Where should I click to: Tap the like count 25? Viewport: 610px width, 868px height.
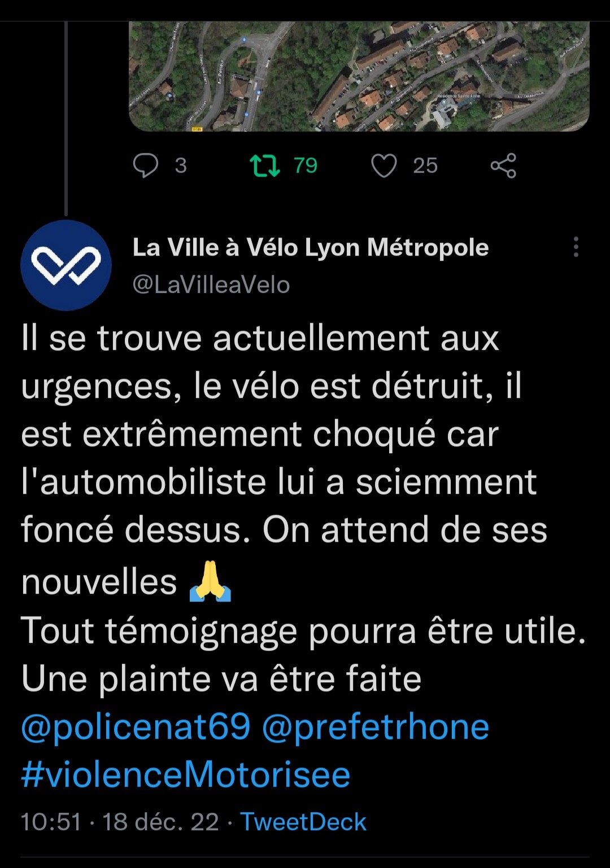point(425,165)
